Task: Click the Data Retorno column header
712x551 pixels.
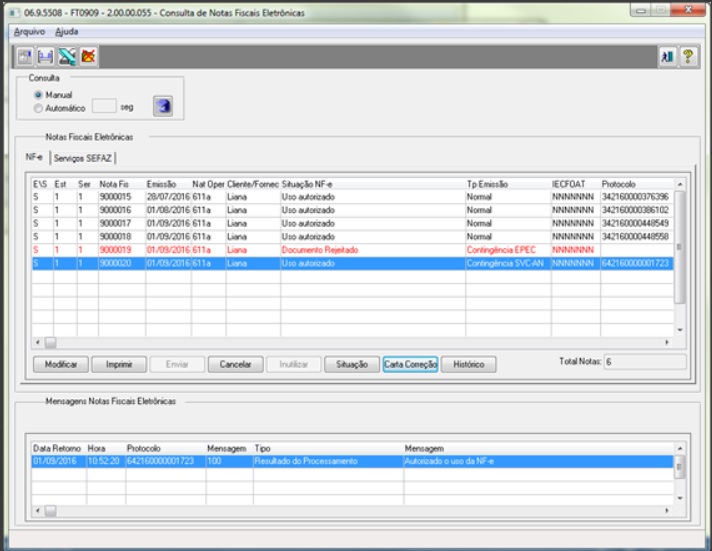Action: [x=59, y=449]
